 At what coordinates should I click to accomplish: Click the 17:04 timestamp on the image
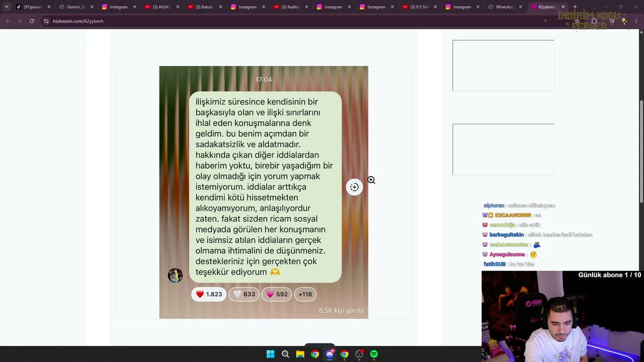click(264, 79)
